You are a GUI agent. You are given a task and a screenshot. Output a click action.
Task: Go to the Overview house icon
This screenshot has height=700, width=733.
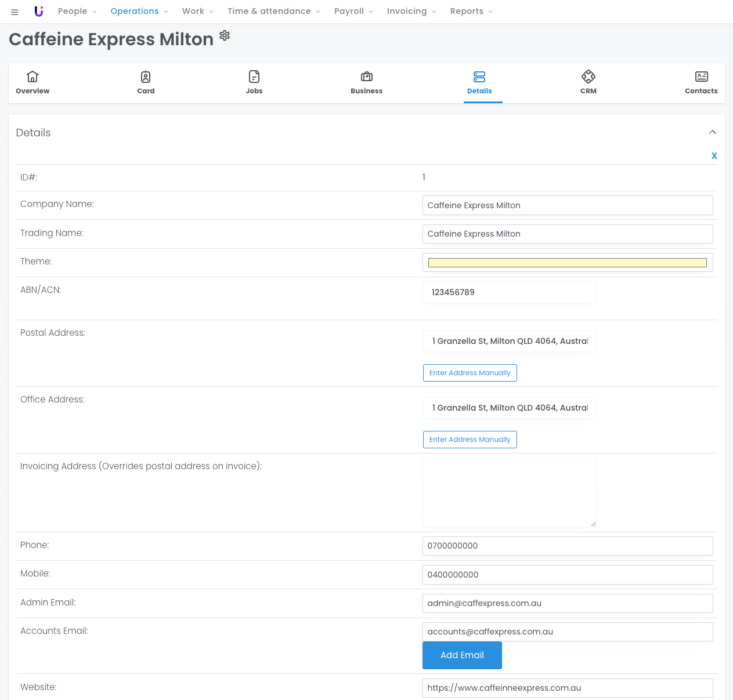click(x=33, y=77)
